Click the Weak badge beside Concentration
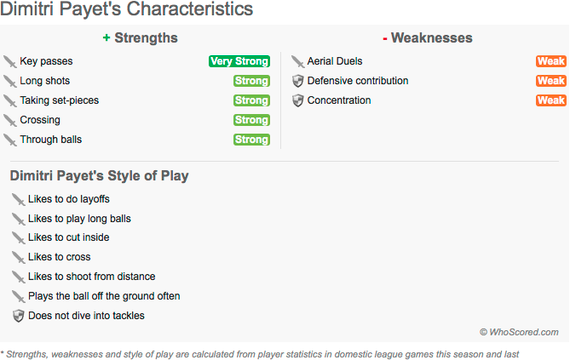The height and width of the screenshot is (360, 570). tap(551, 100)
